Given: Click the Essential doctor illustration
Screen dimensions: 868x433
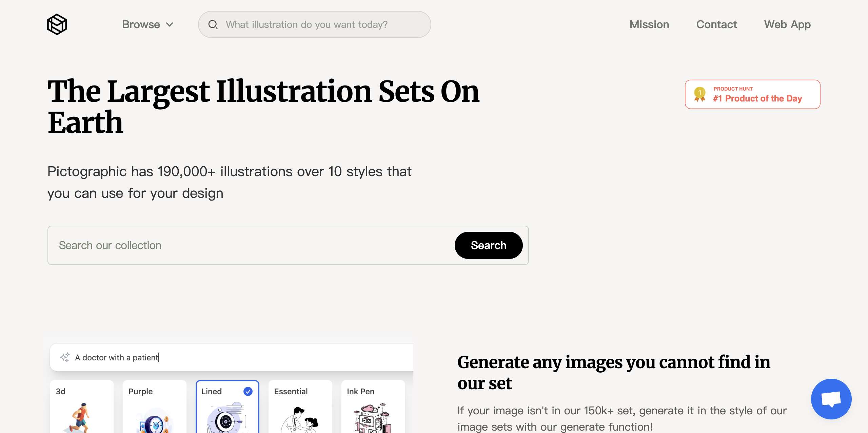Looking at the screenshot, I should tap(299, 420).
